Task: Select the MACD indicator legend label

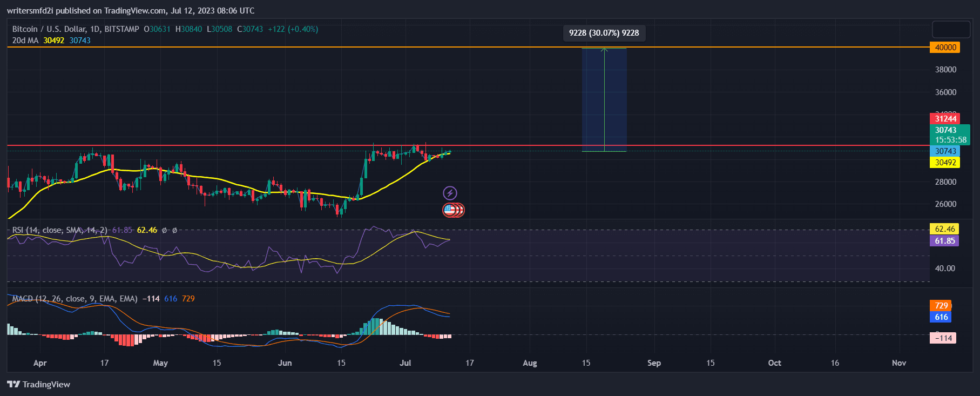Action: pyautogui.click(x=75, y=299)
